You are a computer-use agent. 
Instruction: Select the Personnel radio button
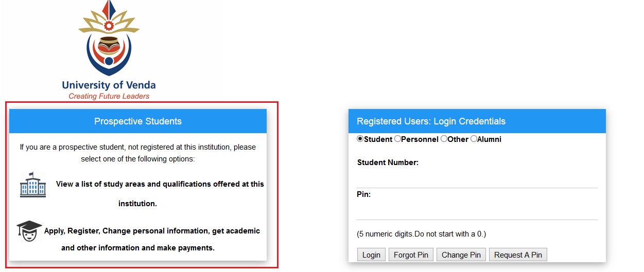click(x=397, y=139)
